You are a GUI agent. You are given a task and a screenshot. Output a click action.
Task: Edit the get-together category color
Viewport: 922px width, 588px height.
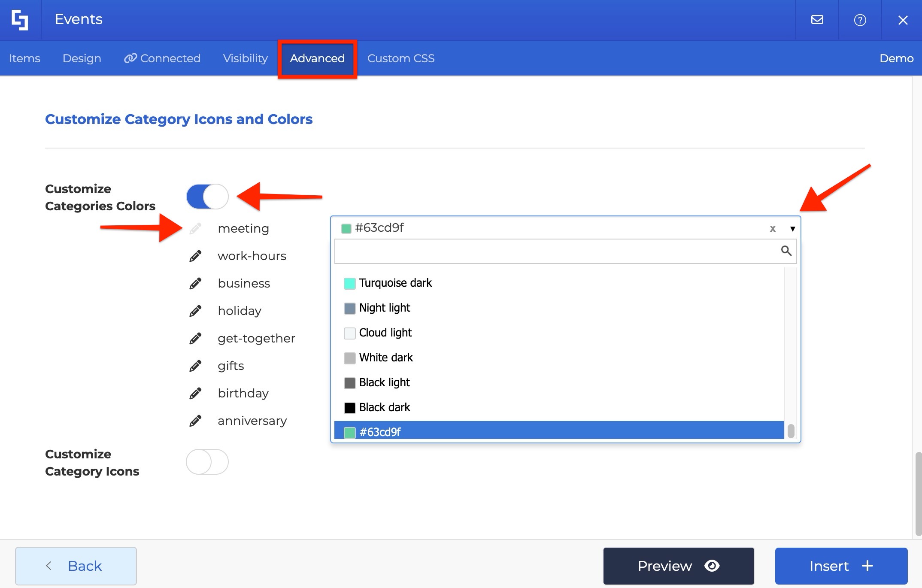coord(195,339)
